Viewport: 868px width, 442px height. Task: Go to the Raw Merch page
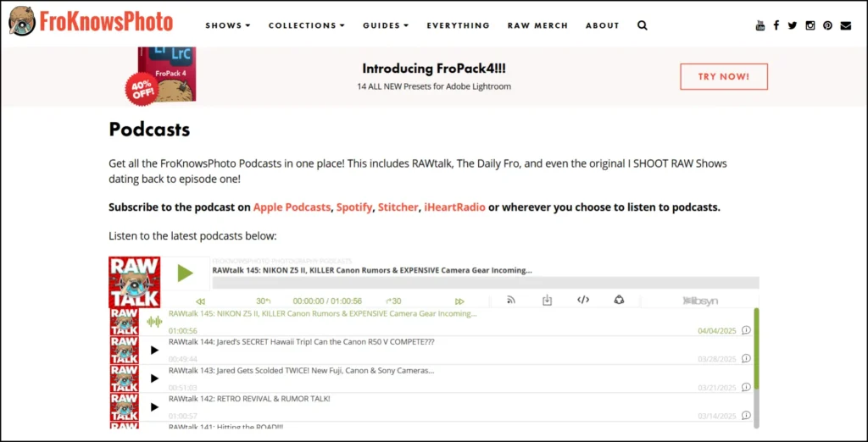coord(537,25)
